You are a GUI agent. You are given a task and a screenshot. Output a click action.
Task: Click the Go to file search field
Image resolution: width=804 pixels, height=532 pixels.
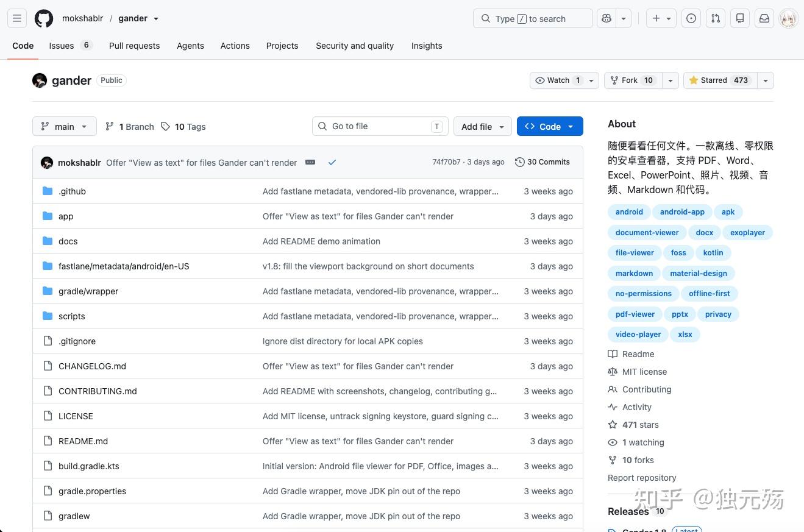coord(380,126)
